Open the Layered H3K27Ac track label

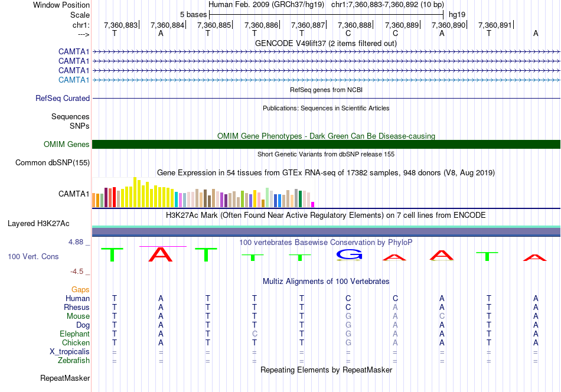coord(38,224)
